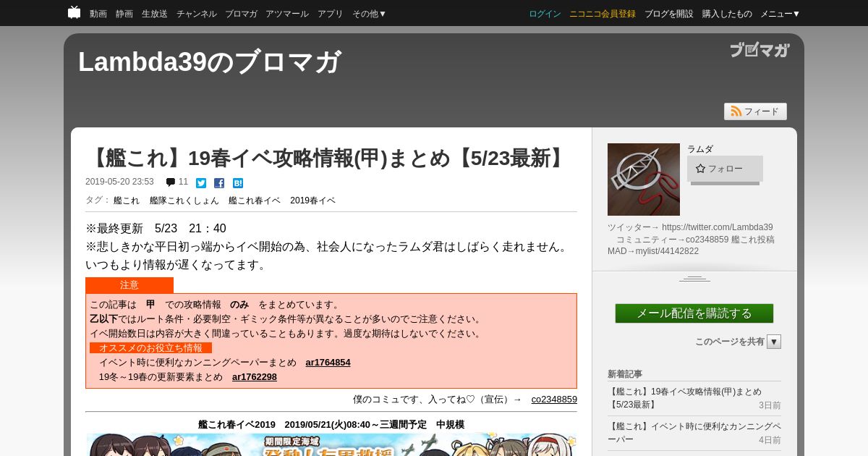Click the event banner image
The image size is (868, 456).
point(331,444)
